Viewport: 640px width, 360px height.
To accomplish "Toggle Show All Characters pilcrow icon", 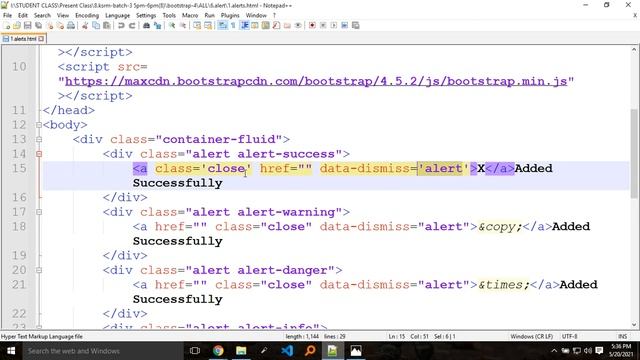I will (x=233, y=25).
